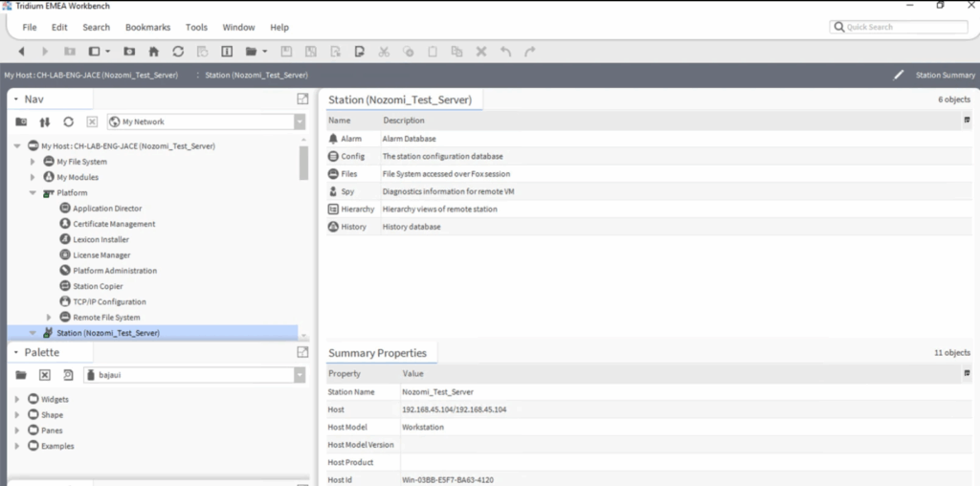Viewport: 980px width, 486px height.
Task: Click the Nav tree vertical scrollbar
Action: click(303, 164)
